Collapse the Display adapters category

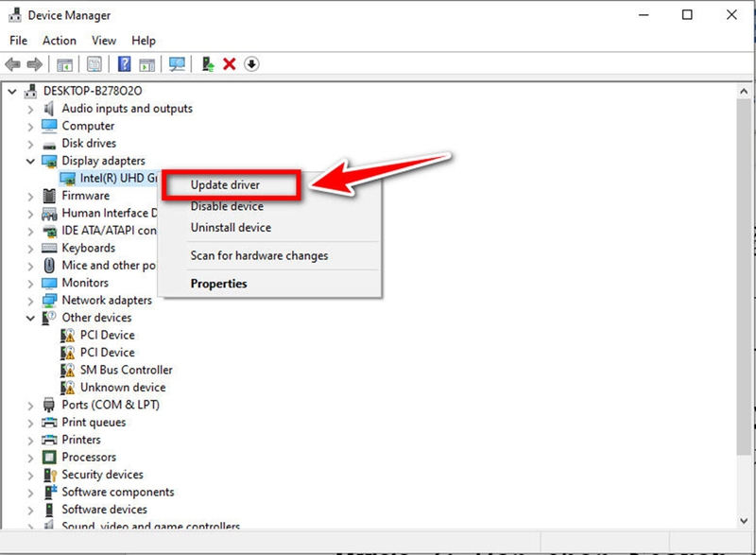29,161
